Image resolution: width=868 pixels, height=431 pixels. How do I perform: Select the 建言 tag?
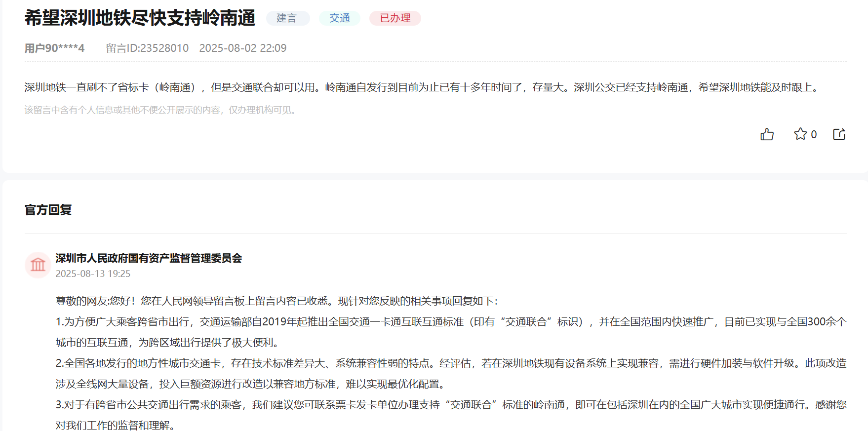pyautogui.click(x=288, y=18)
